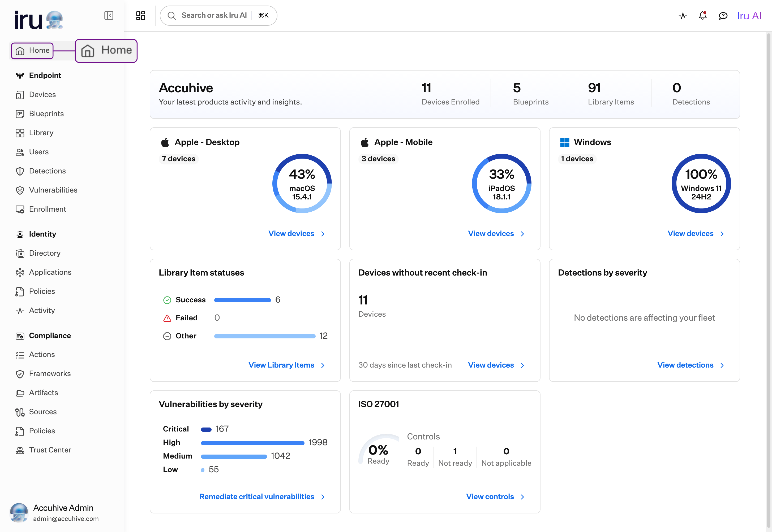Click Accuhive Admin profile avatar
Image resolution: width=772 pixels, height=532 pixels.
[19, 512]
